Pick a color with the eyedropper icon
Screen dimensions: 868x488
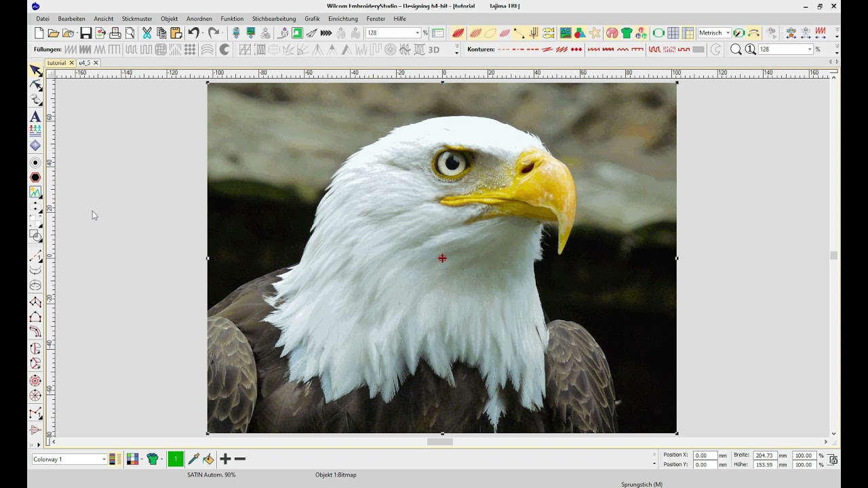pyautogui.click(x=194, y=459)
